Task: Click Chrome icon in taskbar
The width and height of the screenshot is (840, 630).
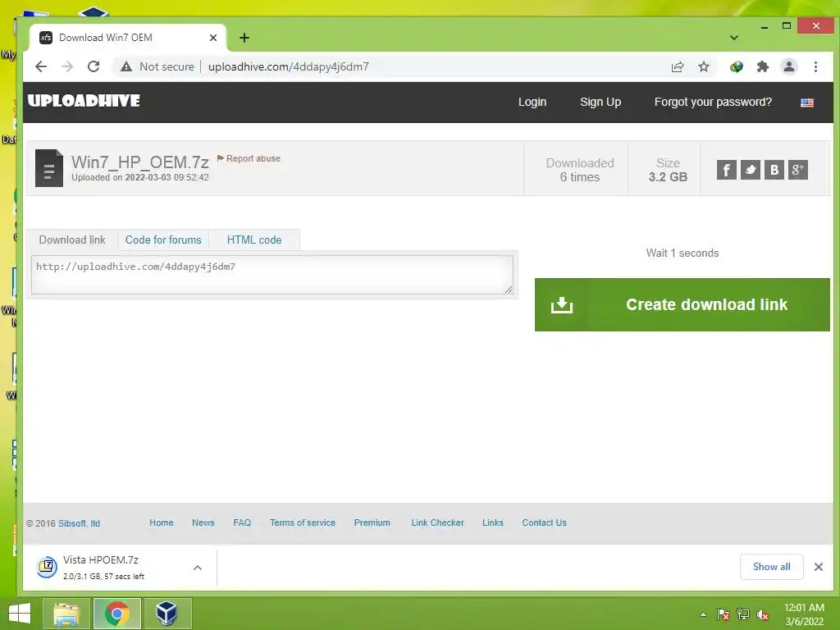Action: point(117,614)
